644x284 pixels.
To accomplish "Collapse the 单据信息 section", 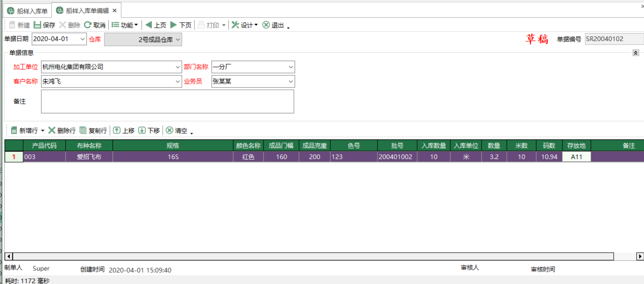I will point(636,53).
